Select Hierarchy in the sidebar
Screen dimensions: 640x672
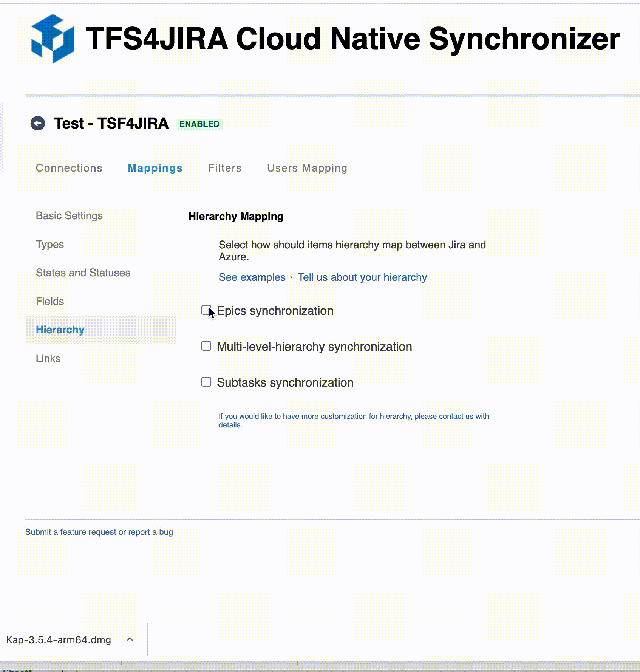pyautogui.click(x=60, y=330)
